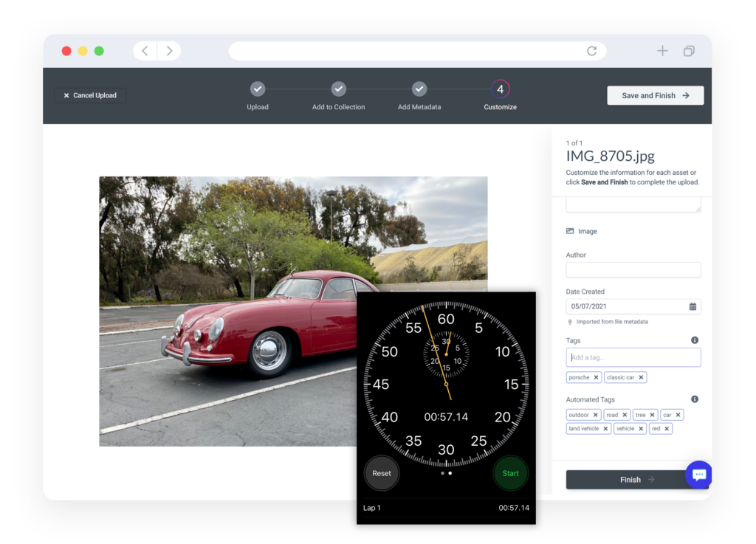Viewport: 756px width, 544px height.
Task: Select step 4 Customize
Action: click(500, 95)
